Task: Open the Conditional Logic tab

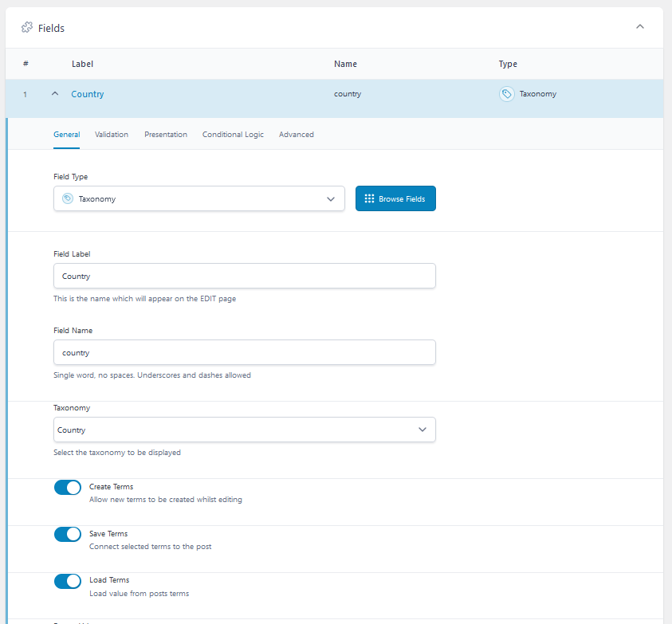Action: pos(233,135)
